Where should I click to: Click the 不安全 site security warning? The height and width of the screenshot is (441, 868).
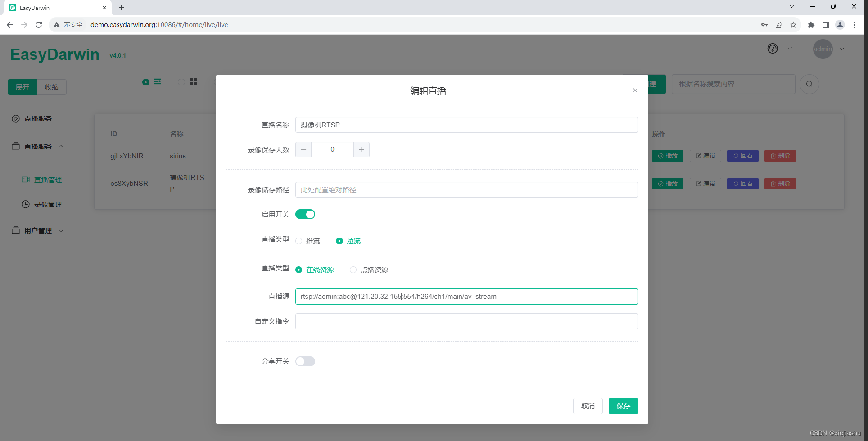(68, 25)
